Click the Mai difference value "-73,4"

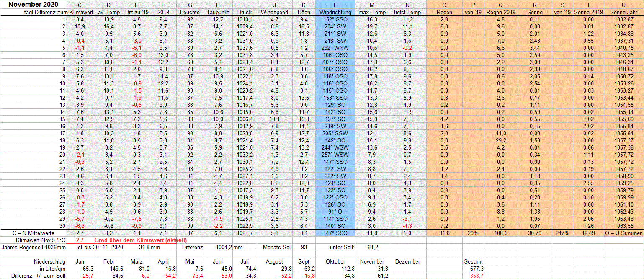pyautogui.click(x=196, y=276)
